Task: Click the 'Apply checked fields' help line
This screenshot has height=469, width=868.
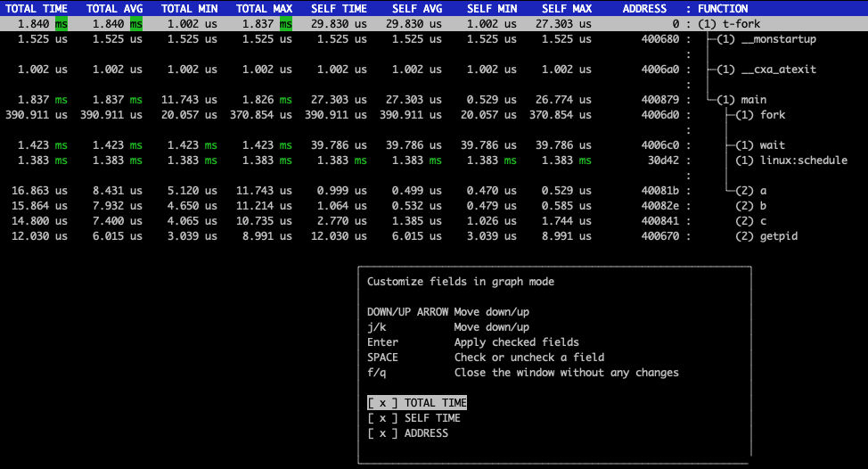Action: click(x=517, y=342)
